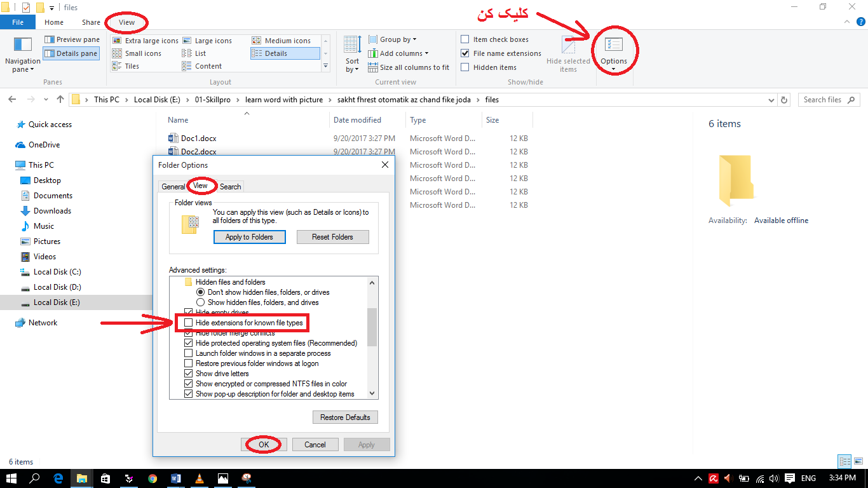Open the Word taskbar icon
This screenshot has height=488, width=868.
pos(176,478)
